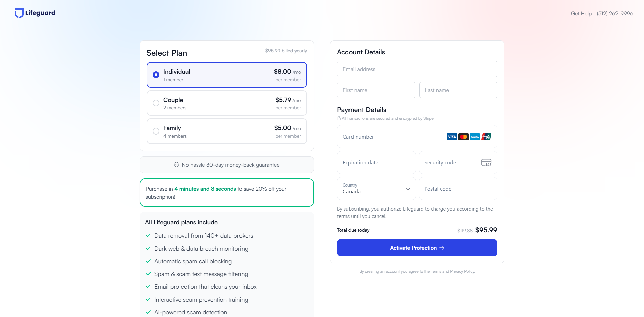Click the Email address field
This screenshot has width=644, height=317.
coord(417,69)
